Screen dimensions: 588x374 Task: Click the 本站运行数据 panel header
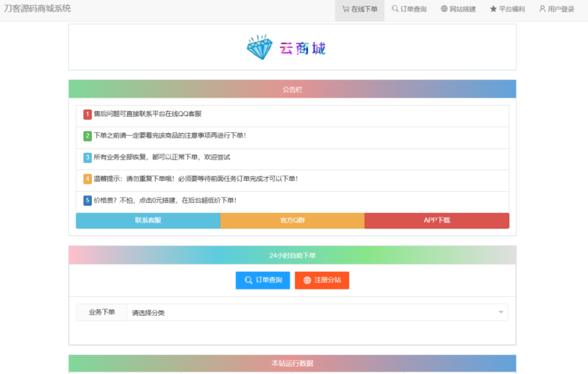click(x=293, y=364)
